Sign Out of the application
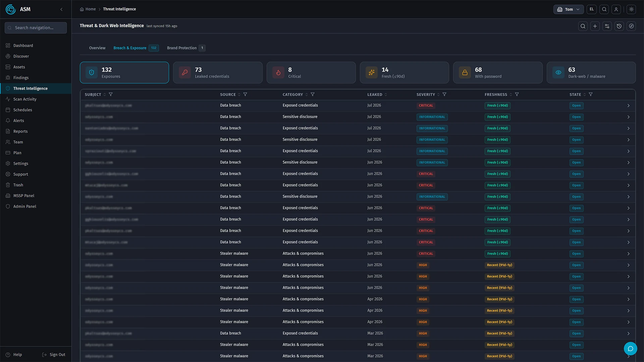Image resolution: width=644 pixels, height=362 pixels. point(54,355)
